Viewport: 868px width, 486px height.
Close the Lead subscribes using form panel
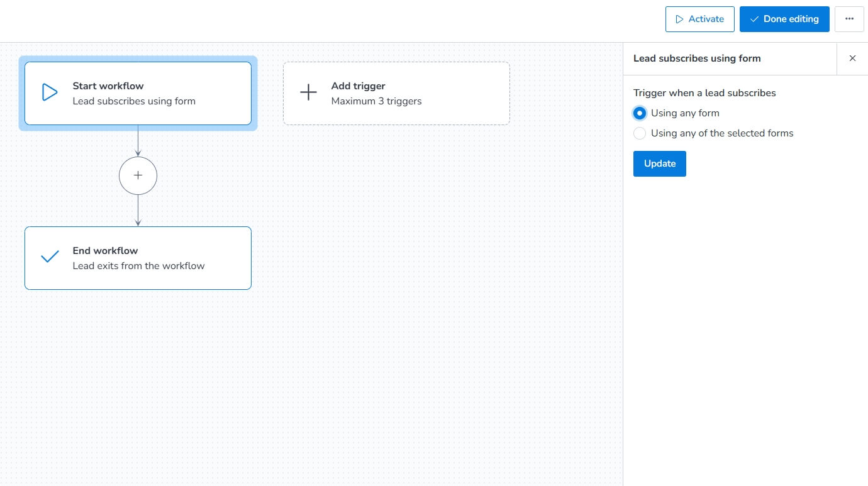(x=852, y=58)
